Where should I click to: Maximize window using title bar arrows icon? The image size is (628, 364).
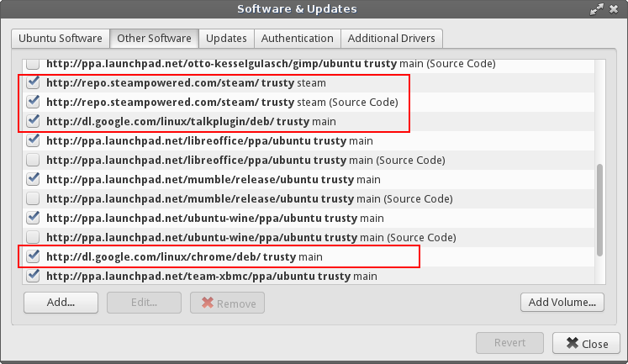(x=596, y=9)
